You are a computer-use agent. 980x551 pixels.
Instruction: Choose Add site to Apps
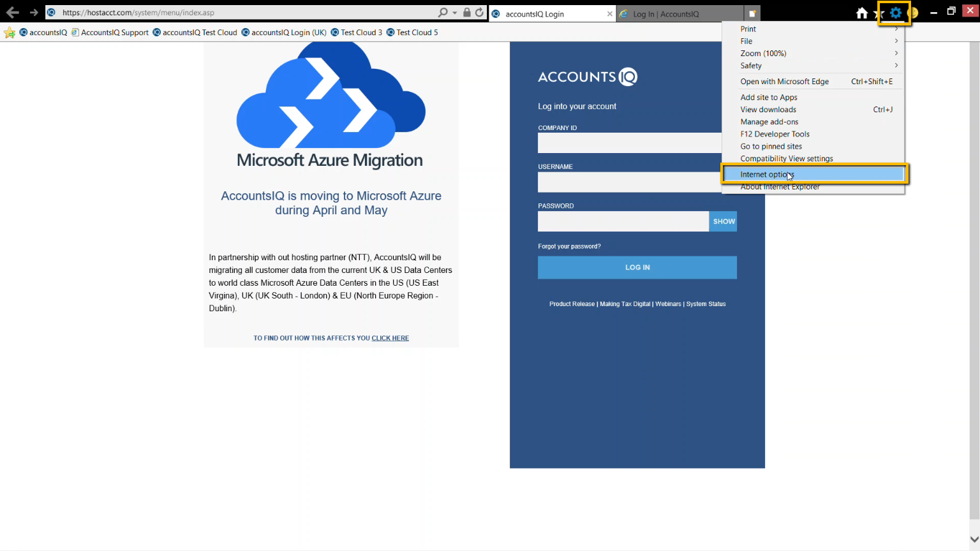[x=813, y=98]
